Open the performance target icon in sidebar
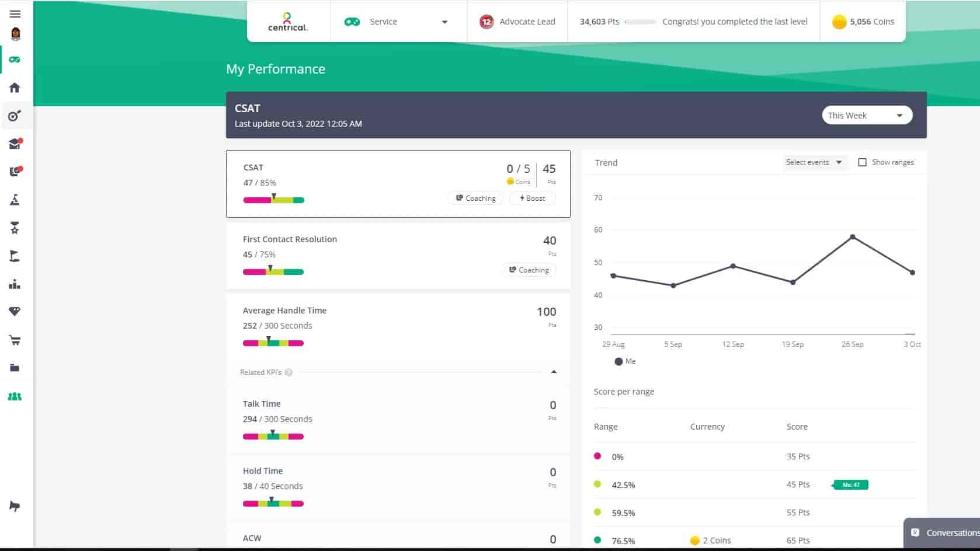The image size is (980, 551). coord(15,116)
